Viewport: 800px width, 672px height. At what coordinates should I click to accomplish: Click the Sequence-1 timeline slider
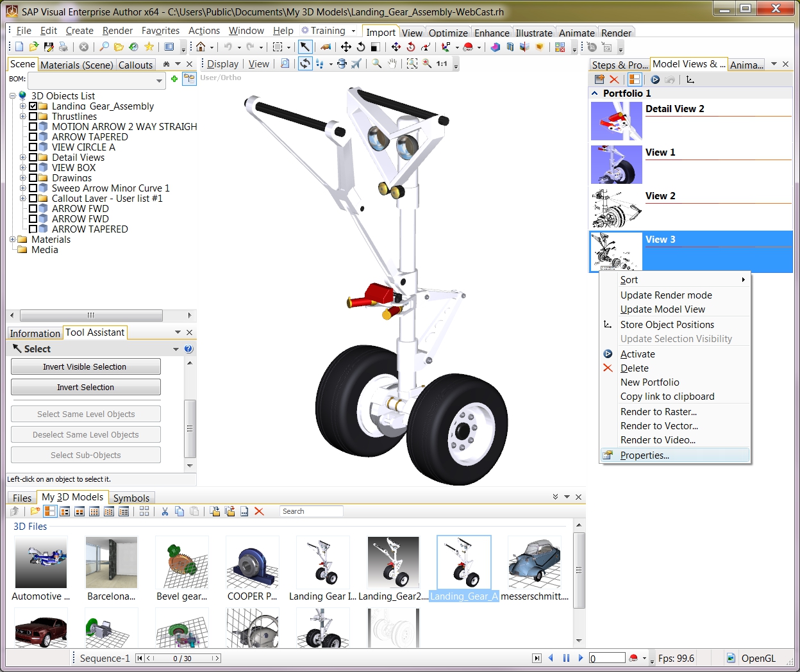pos(183,658)
